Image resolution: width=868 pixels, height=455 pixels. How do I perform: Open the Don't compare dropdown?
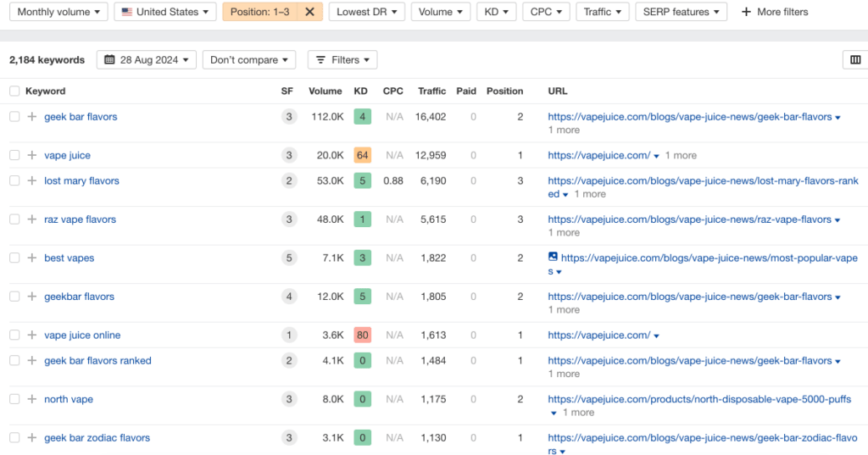click(249, 60)
